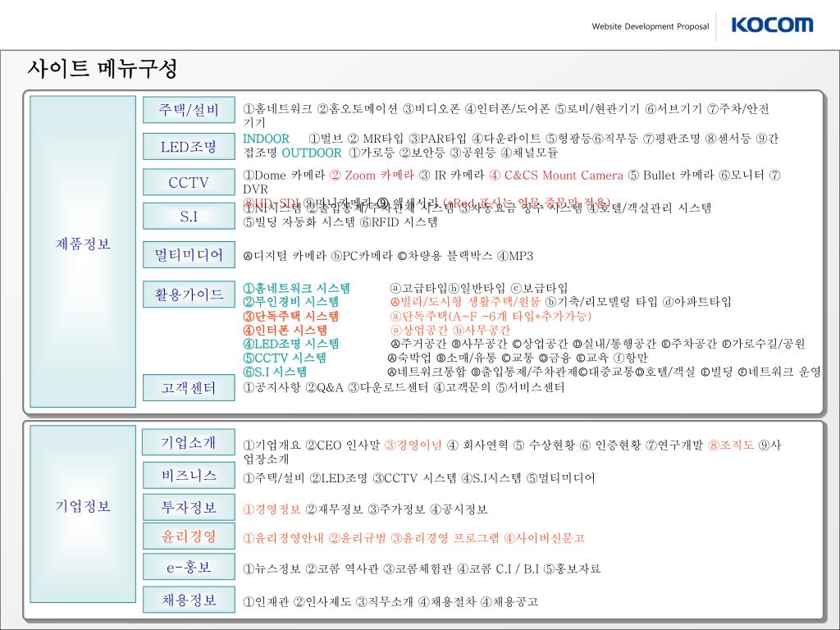This screenshot has width=840, height=630.
Task: Click the 사이트 메뉴구성 heading
Action: 102,68
